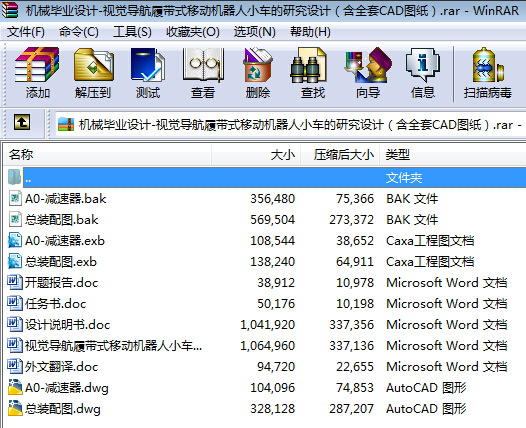The width and height of the screenshot is (526, 428).
Task: Launch the 向导 (Wizard) tool
Action: pos(368,65)
